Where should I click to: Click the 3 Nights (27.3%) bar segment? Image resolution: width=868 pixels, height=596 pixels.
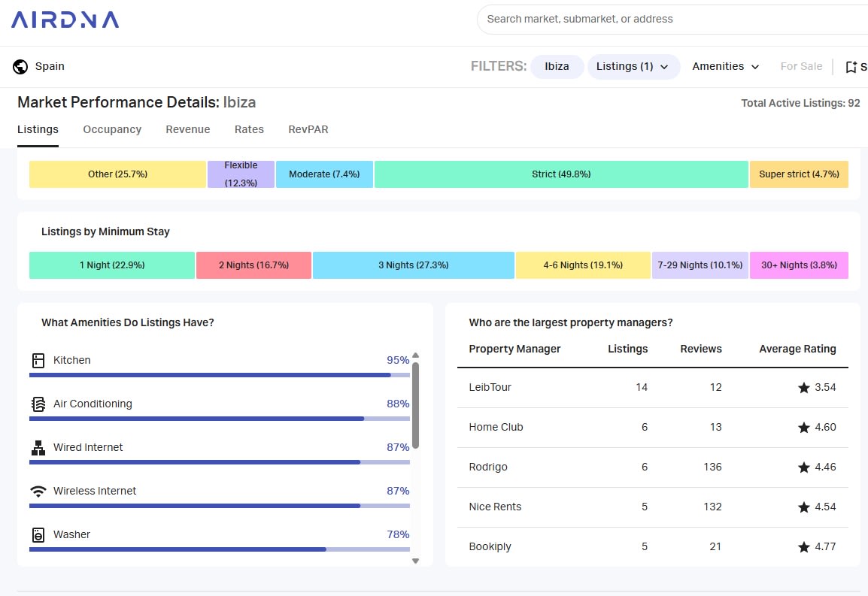[413, 265]
